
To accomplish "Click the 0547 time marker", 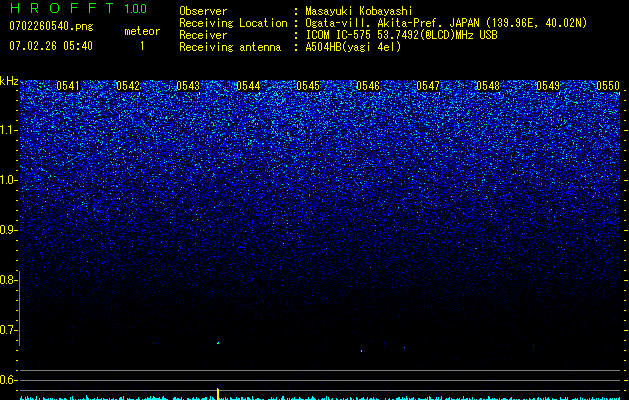I will 428,86.
